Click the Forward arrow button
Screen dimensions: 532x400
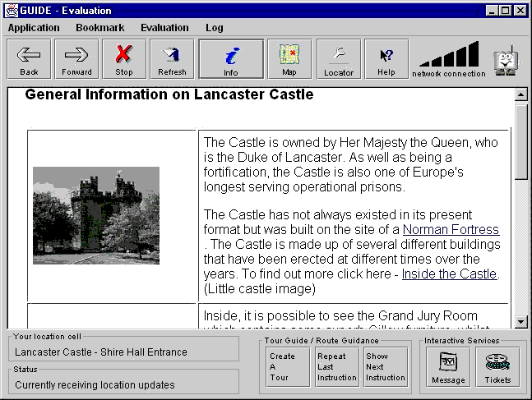[76, 59]
